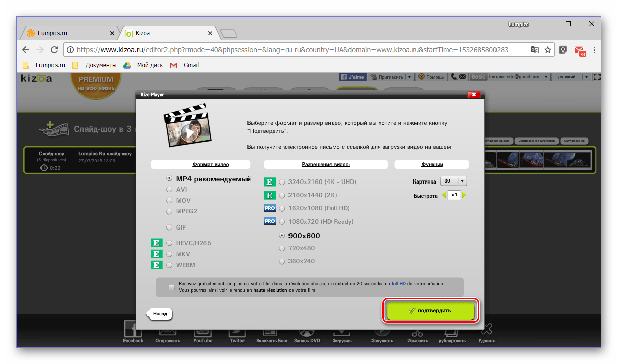
Task: Click the green E badge beside WEBM
Action: (x=157, y=265)
